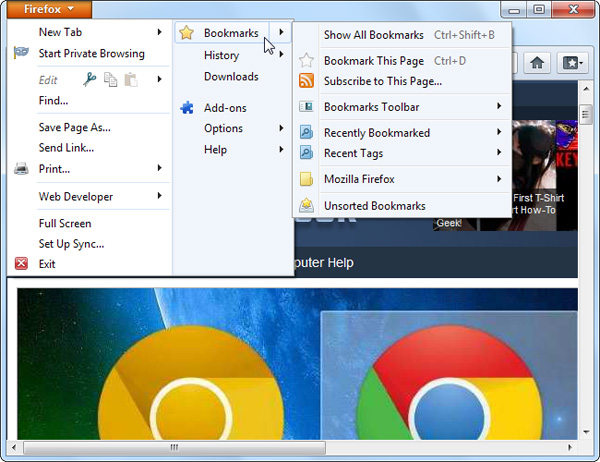The image size is (600, 462).
Task: Select Start Private Browsing
Action: click(89, 53)
